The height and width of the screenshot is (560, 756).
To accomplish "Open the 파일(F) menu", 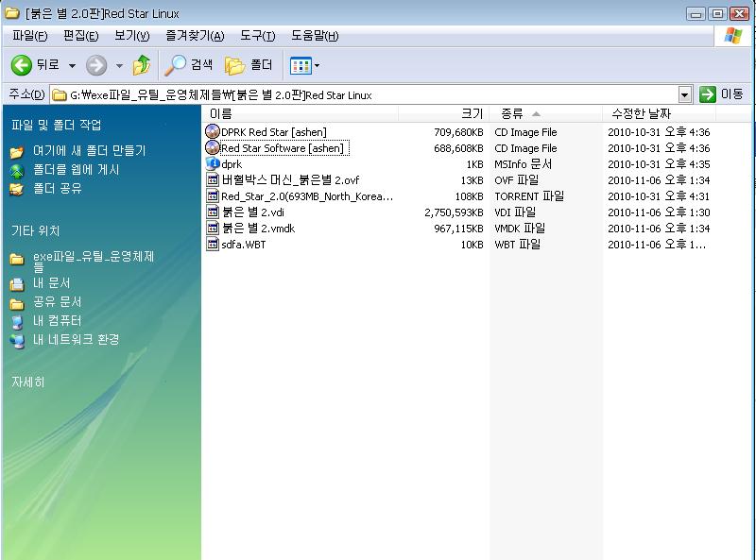I will click(29, 36).
